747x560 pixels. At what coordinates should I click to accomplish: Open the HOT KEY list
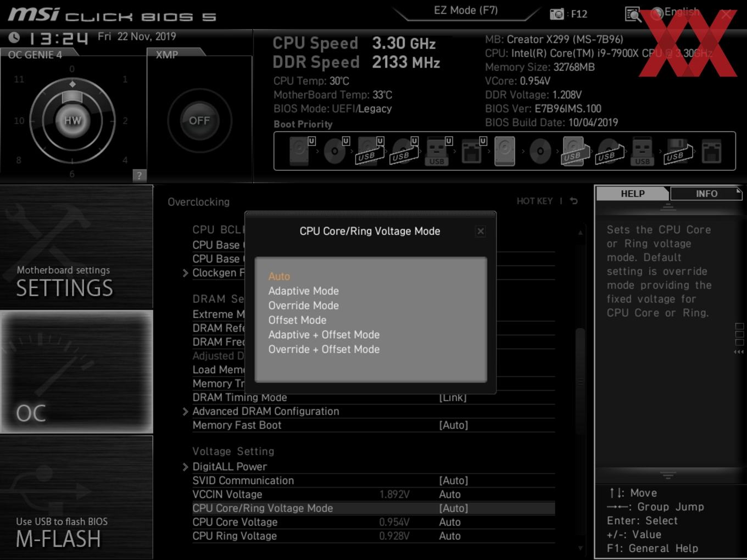(534, 201)
